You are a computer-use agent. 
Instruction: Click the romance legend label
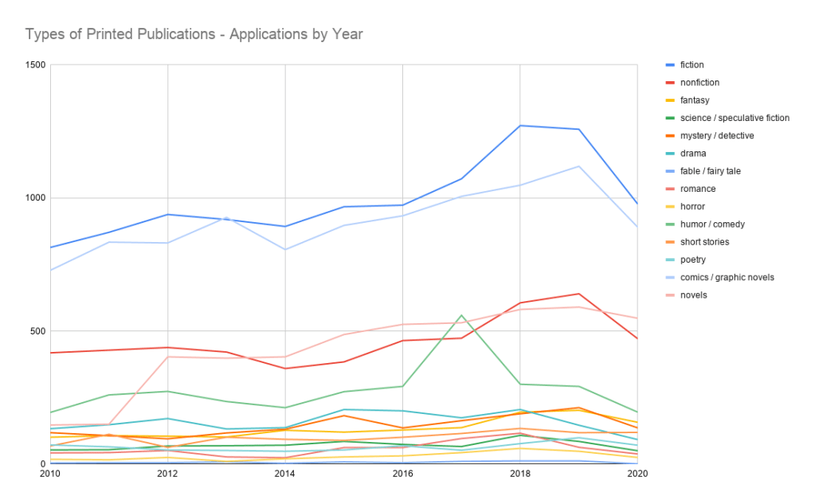tap(698, 189)
